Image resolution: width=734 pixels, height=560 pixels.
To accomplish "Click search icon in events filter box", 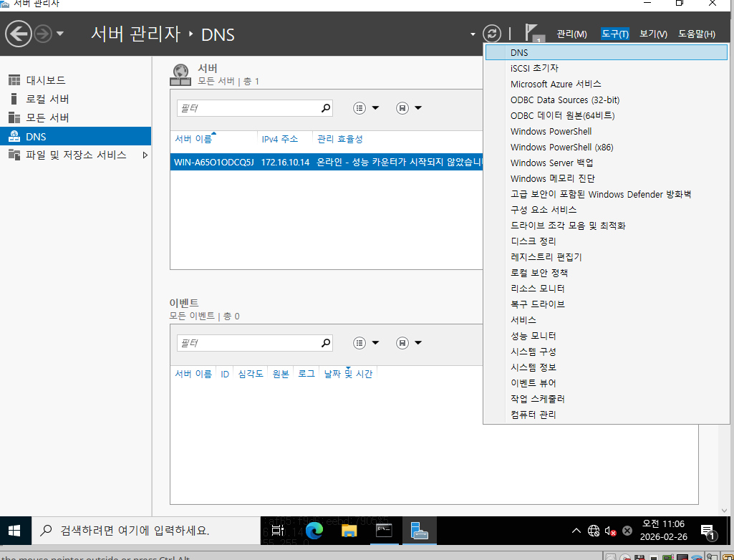I will [326, 343].
